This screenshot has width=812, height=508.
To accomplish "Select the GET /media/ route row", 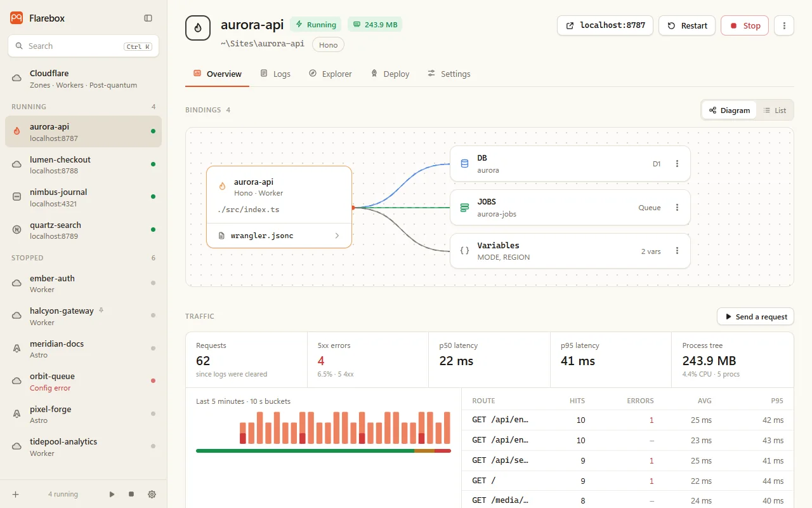I will pos(628,500).
